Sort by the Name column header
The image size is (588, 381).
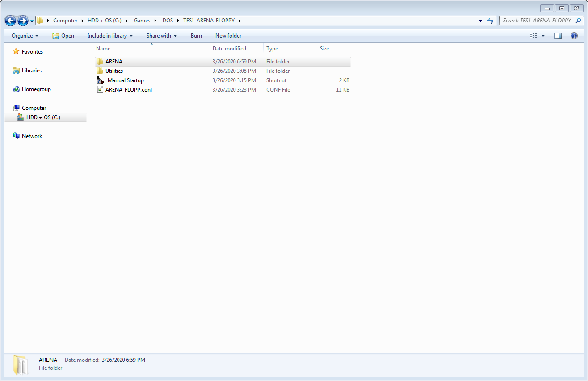[x=151, y=49]
